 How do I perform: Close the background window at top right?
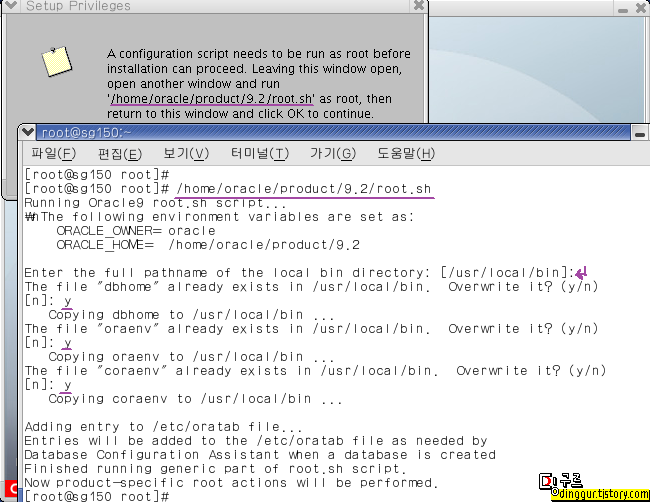click(x=641, y=8)
